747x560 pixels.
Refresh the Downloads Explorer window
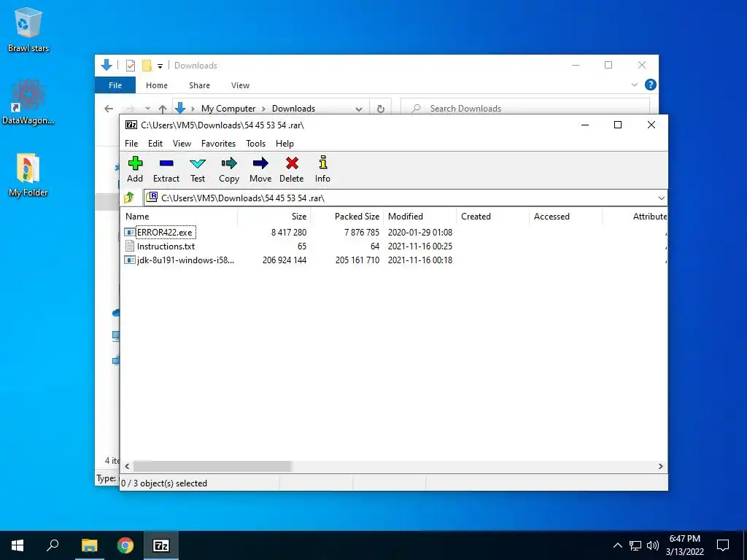tap(380, 109)
